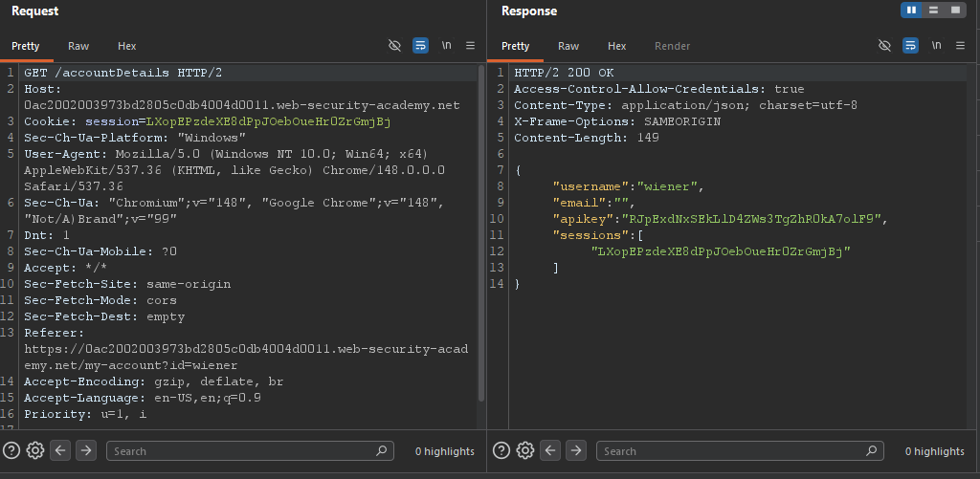
Task: Click the Request editor vertical scrollbar
Action: 481,232
